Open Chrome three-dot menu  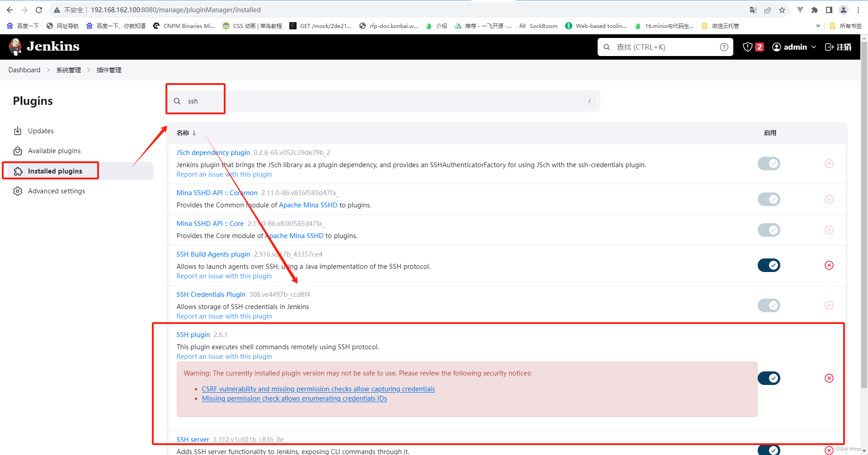[x=858, y=10]
